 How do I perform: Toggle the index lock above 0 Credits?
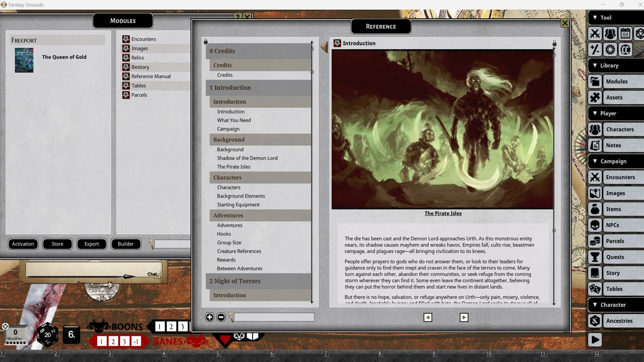click(x=206, y=41)
